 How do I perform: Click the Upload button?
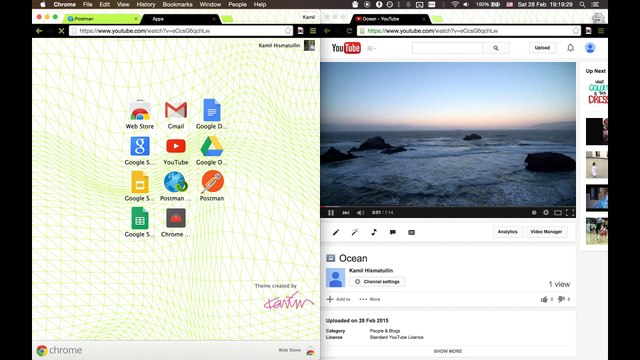(542, 48)
